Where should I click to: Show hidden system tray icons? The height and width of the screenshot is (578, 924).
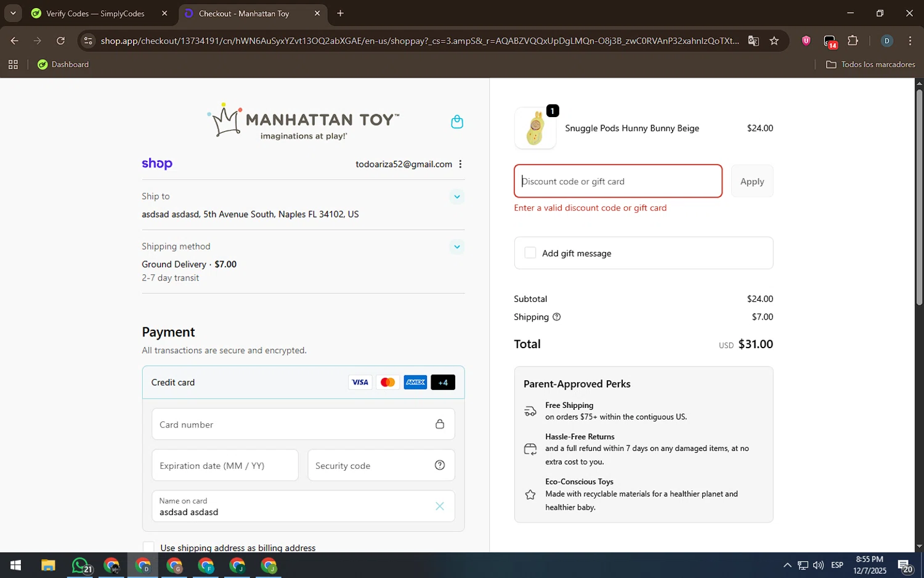click(787, 565)
